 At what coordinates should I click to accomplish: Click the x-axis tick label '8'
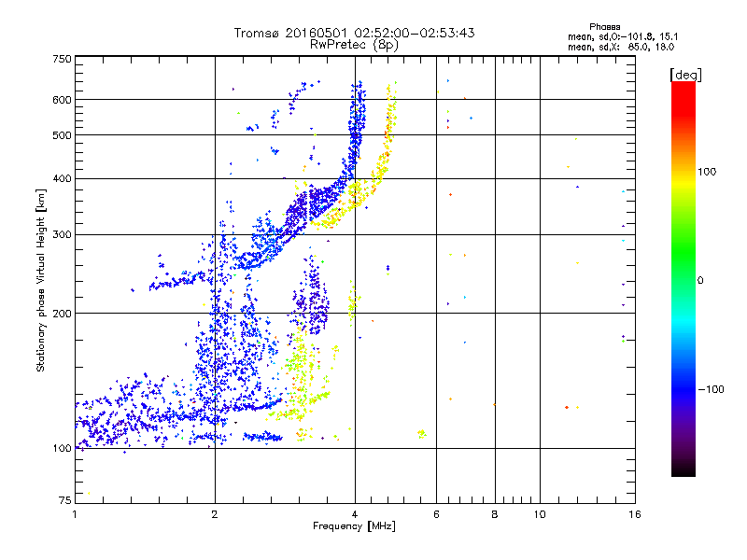[x=495, y=514]
